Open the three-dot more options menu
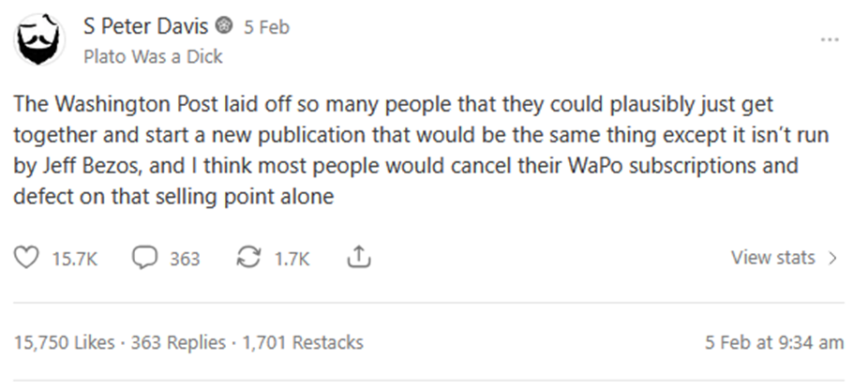Screen dimensions: 868x390 (830, 40)
